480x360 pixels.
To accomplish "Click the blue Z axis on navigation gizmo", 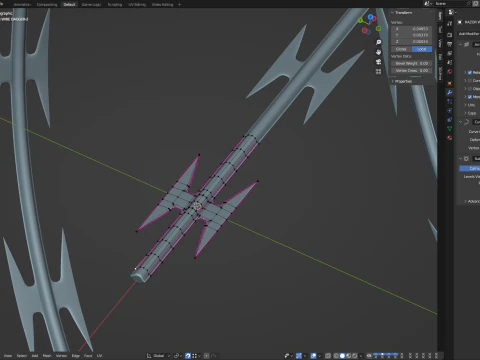I will 370,16.
